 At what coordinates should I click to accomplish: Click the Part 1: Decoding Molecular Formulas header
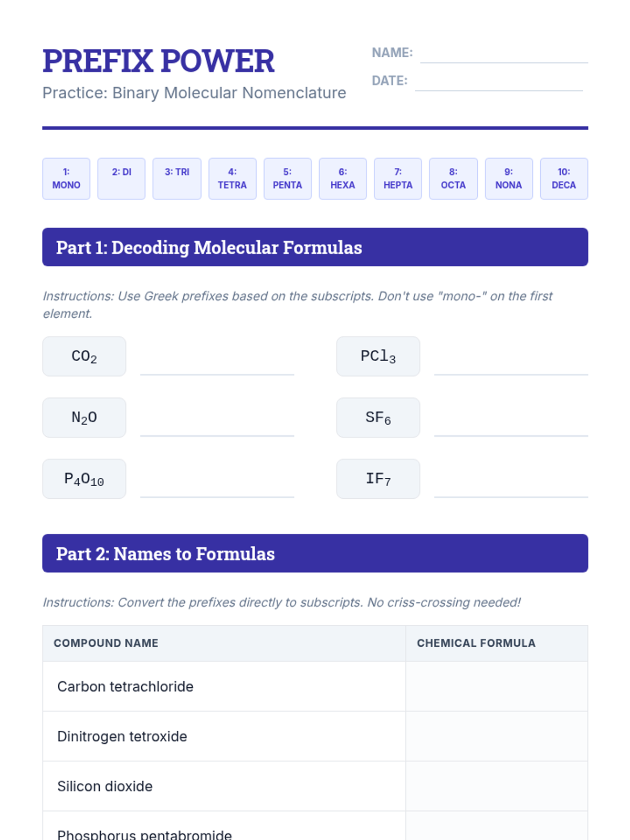click(315, 247)
